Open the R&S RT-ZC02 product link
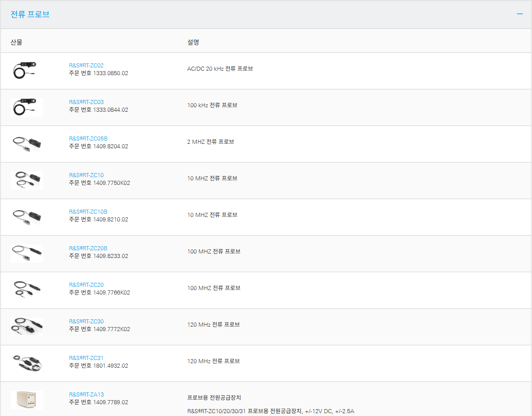 pyautogui.click(x=86, y=65)
